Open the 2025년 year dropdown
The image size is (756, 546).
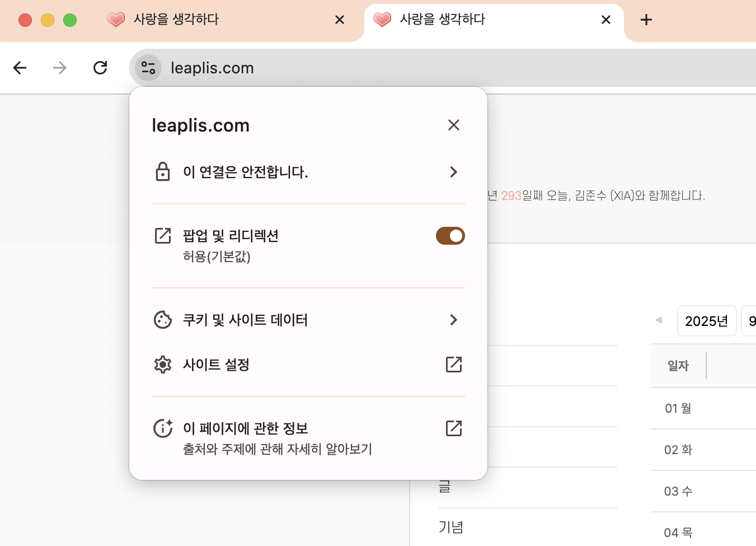click(706, 321)
